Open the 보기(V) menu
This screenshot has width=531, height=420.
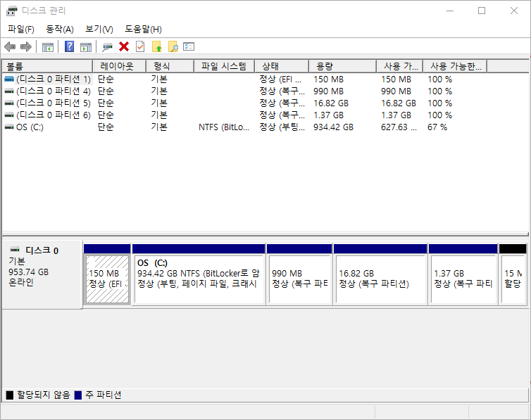point(99,29)
